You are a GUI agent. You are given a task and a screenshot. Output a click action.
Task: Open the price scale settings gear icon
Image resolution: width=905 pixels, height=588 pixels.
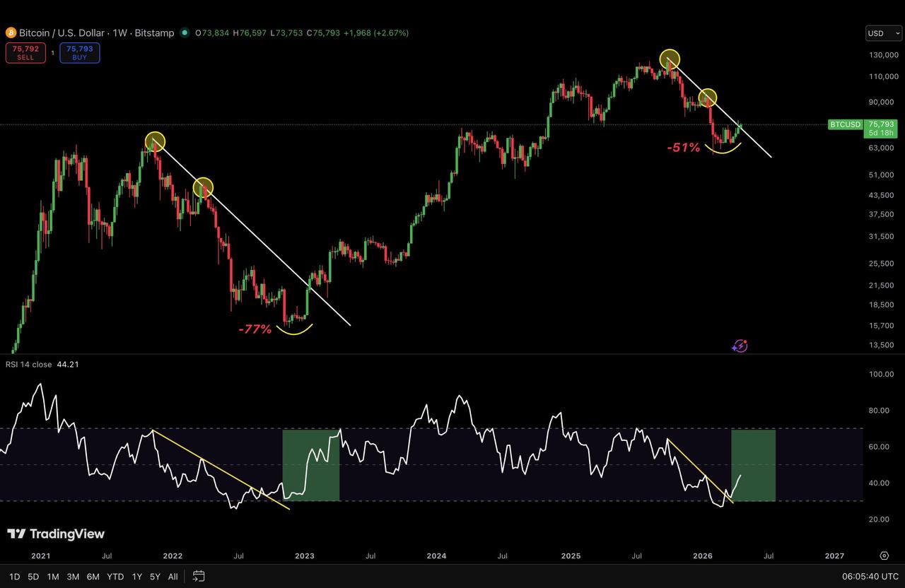click(x=884, y=556)
